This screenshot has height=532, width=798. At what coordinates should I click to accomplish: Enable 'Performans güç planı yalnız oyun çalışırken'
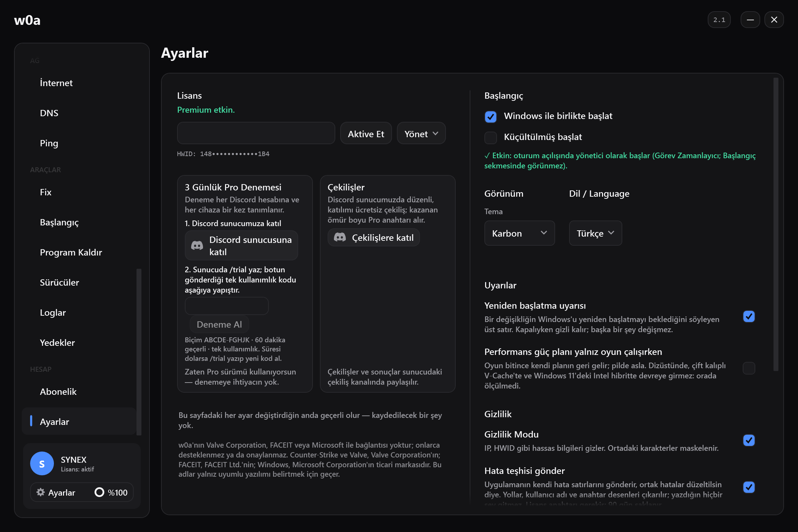[749, 368]
